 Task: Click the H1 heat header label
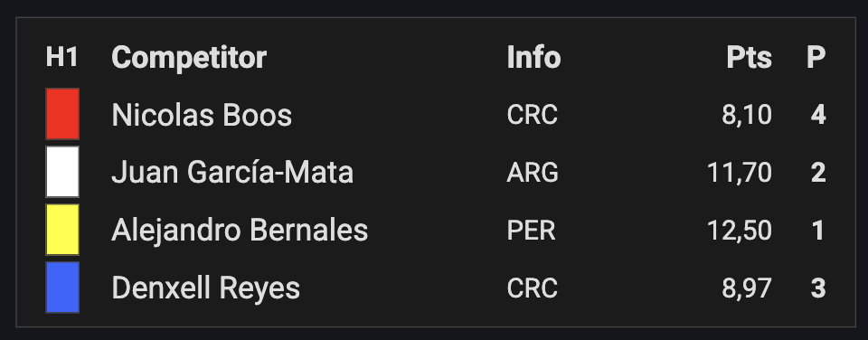pos(62,57)
